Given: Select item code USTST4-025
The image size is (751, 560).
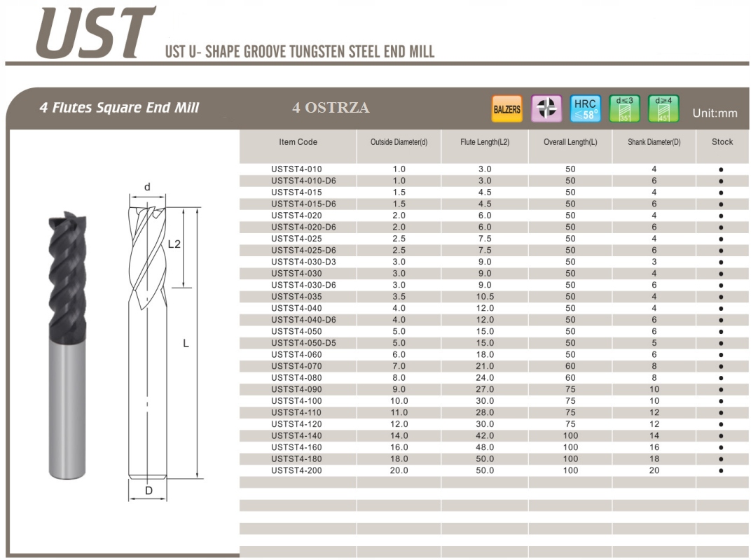Looking at the screenshot, I should pos(296,239).
